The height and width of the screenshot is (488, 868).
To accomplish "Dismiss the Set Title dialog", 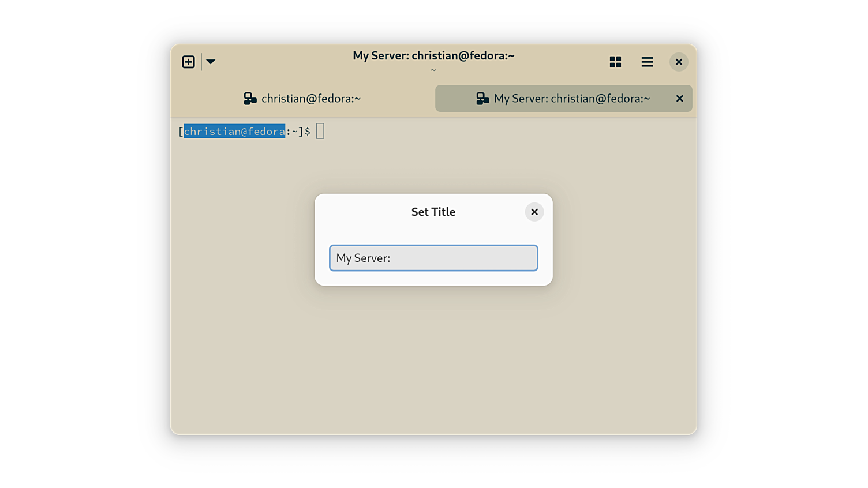I will pyautogui.click(x=534, y=212).
